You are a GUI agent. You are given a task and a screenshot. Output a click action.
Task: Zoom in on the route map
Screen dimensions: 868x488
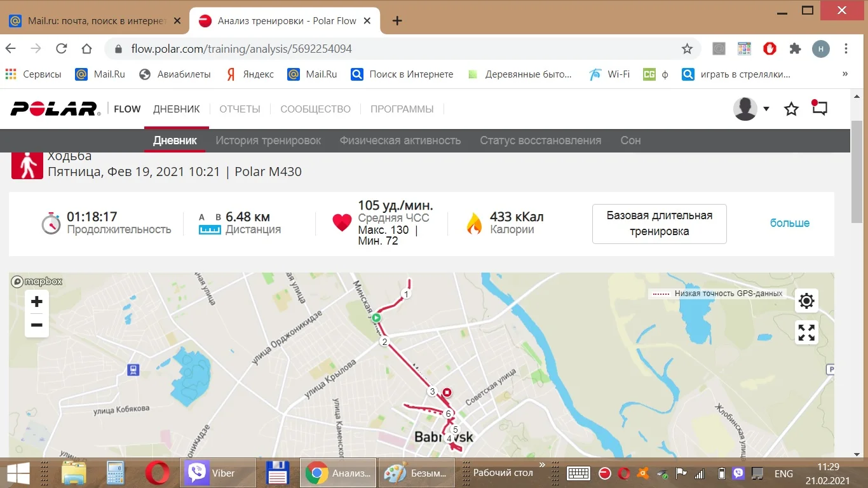pos(37,301)
